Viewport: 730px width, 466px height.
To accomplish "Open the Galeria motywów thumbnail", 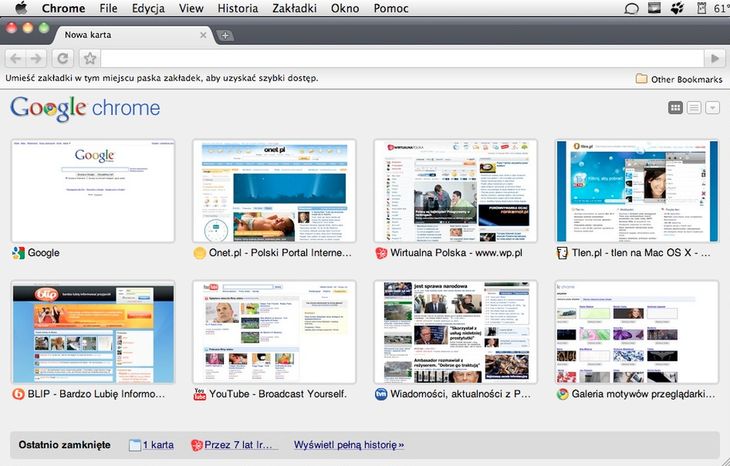I will tap(637, 332).
